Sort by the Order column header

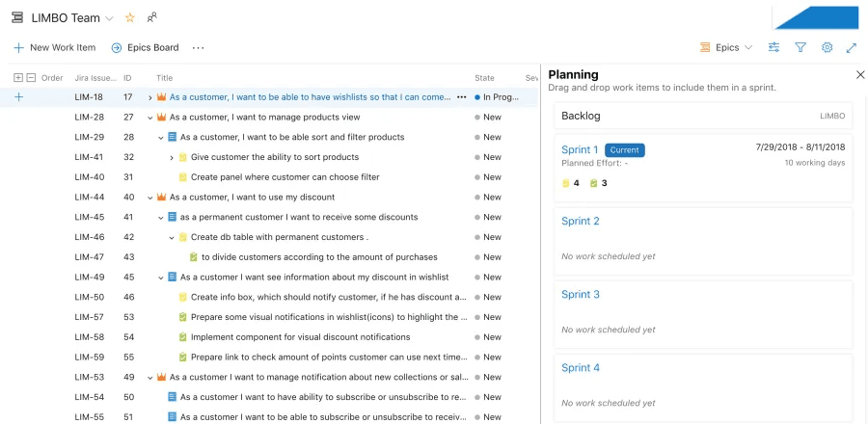point(52,78)
